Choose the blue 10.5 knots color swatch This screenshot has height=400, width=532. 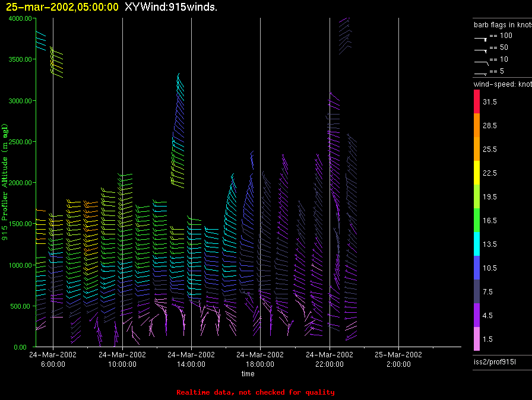476,268
